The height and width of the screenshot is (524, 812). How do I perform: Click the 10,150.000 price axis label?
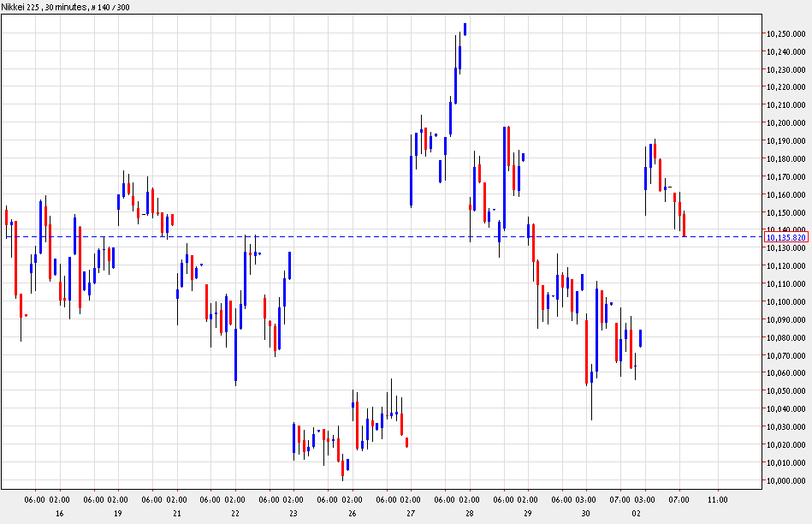click(x=786, y=212)
